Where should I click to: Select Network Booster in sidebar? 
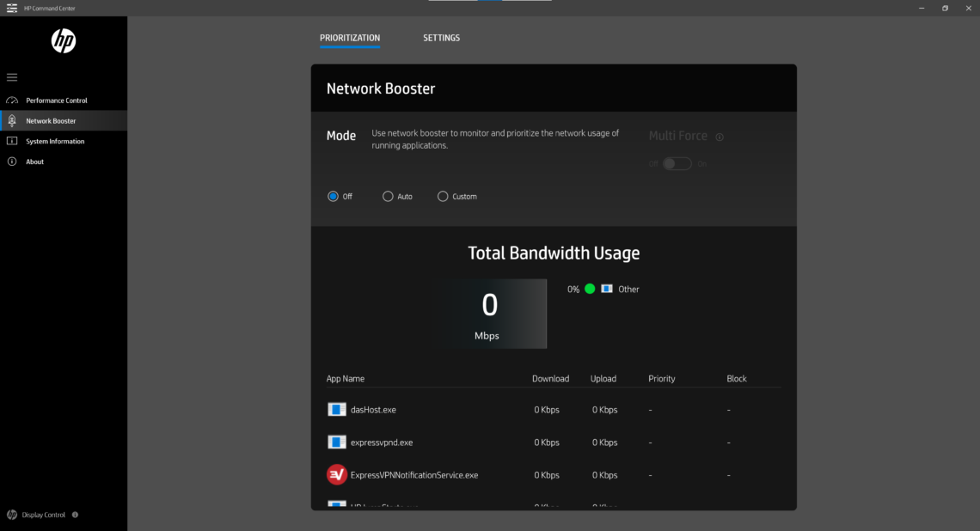pyautogui.click(x=51, y=121)
